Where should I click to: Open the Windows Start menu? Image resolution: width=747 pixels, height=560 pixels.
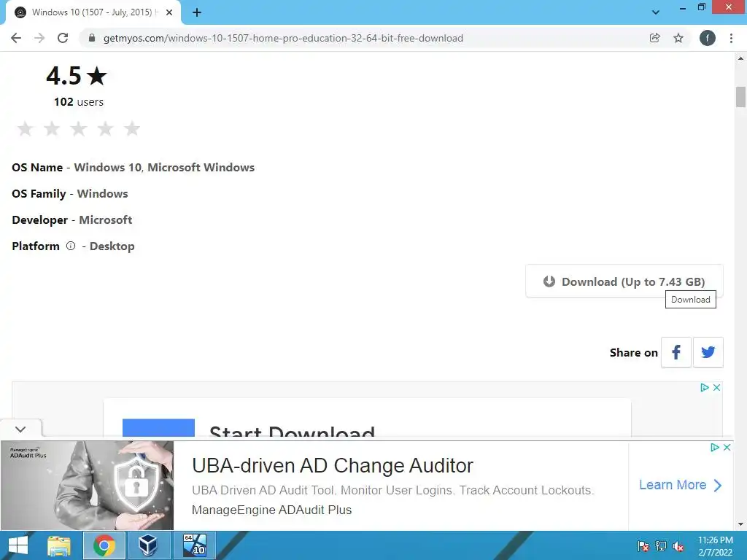click(x=18, y=545)
